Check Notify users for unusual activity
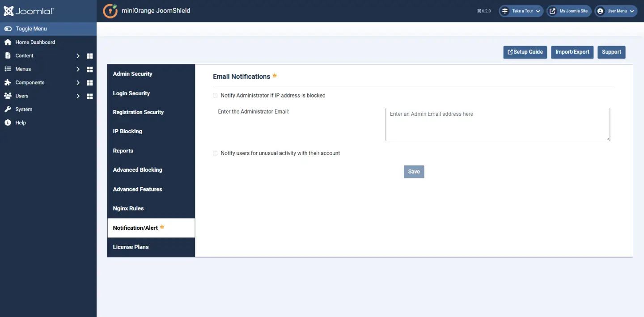This screenshot has height=317, width=644. (215, 153)
